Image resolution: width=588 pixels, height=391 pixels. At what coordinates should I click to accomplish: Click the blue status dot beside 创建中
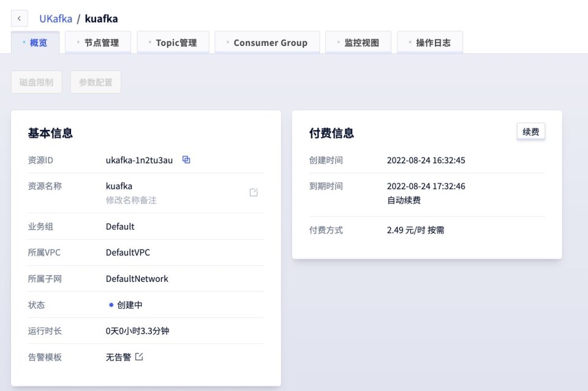tap(111, 305)
